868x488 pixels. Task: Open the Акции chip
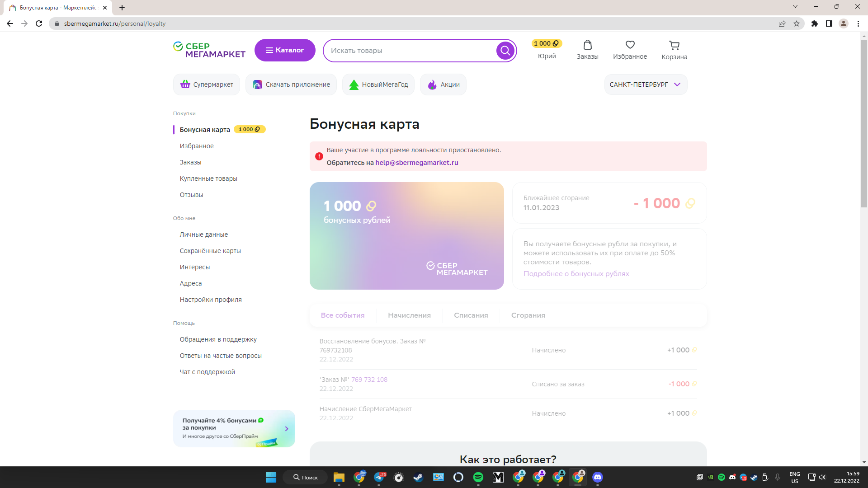coord(443,84)
